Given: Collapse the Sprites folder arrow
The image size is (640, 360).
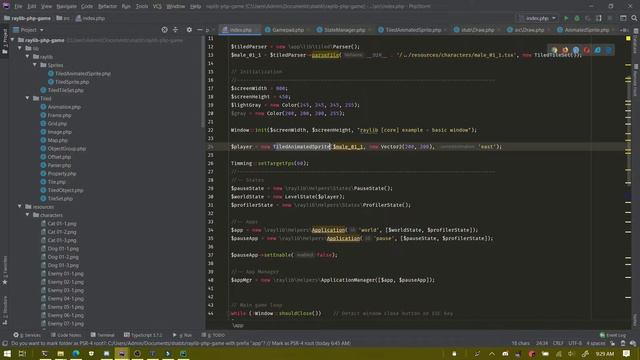Looking at the screenshot, I should 35,65.
